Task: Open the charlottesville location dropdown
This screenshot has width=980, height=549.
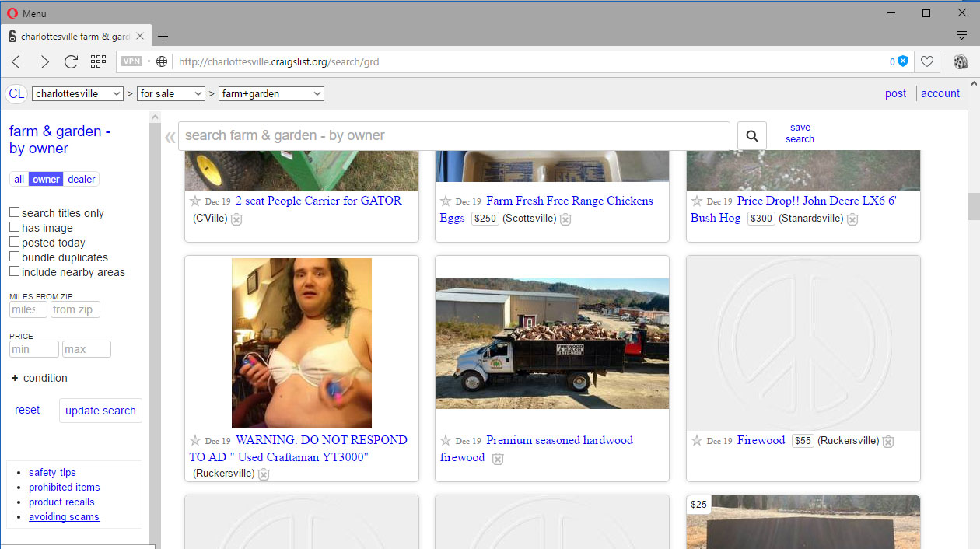Action: 78,94
